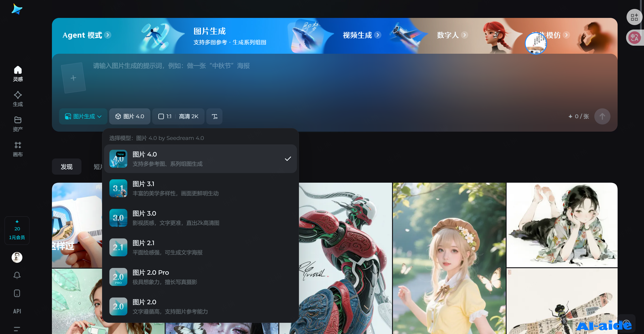Collapse the 图片 4.0 model selector
The height and width of the screenshot is (334, 644).
[130, 116]
